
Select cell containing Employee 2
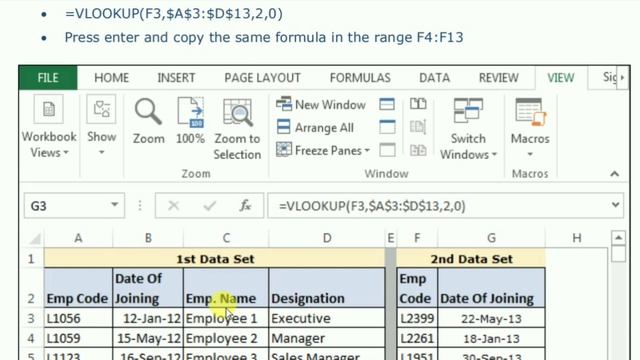pyautogui.click(x=226, y=338)
